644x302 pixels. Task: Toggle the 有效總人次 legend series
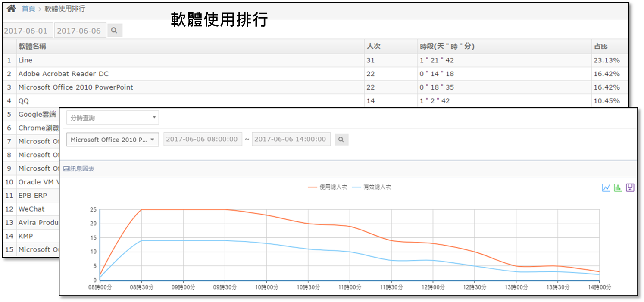372,187
